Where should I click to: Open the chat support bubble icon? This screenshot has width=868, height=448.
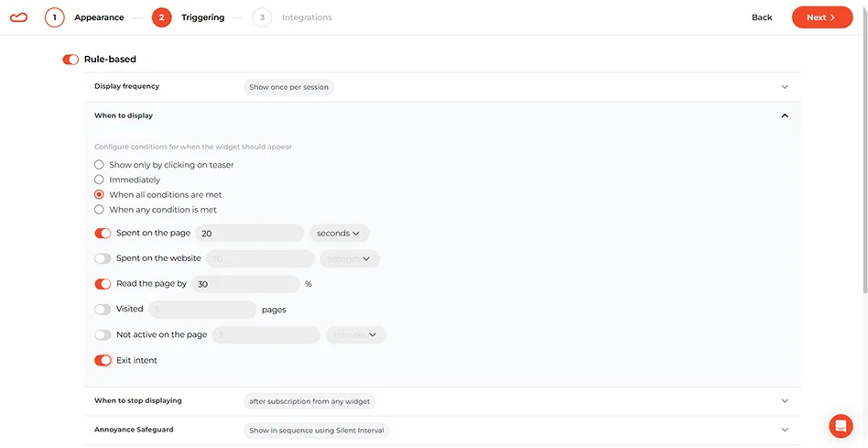click(840, 426)
